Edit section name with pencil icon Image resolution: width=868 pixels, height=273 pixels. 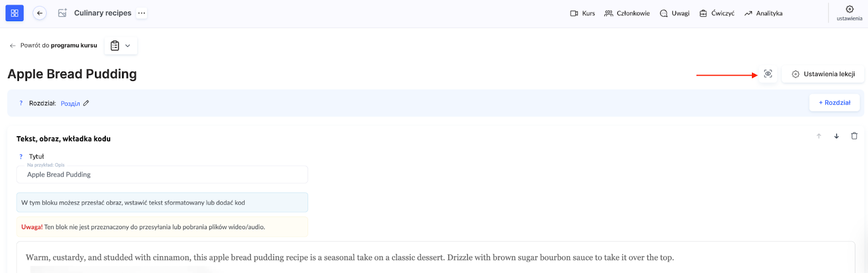click(x=86, y=103)
